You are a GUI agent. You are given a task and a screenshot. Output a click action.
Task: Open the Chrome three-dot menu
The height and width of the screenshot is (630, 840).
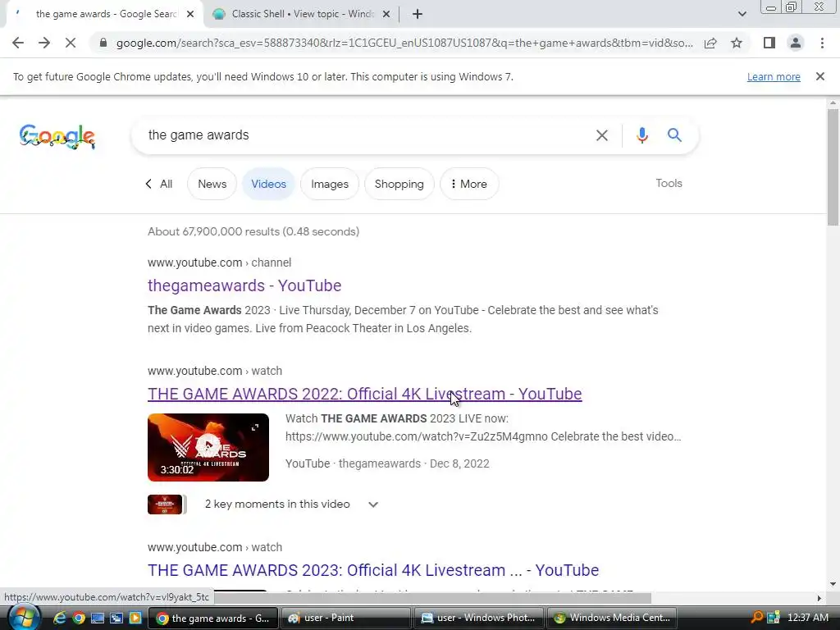[822, 43]
